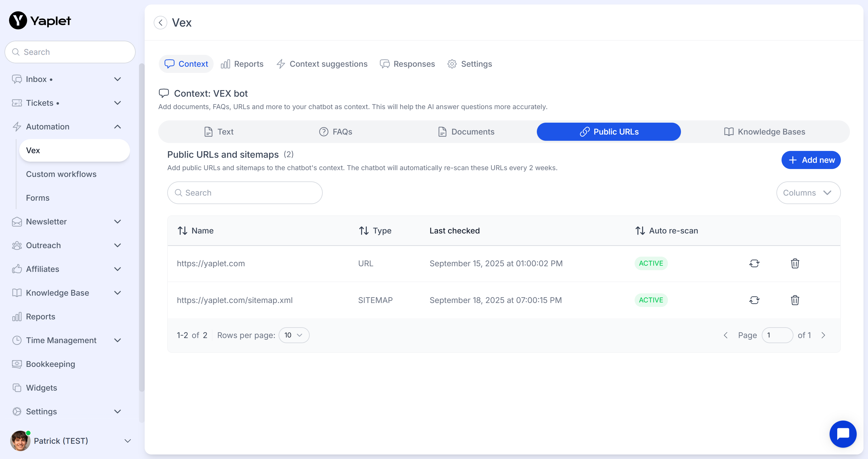Change rows per page dropdown

pyautogui.click(x=294, y=335)
